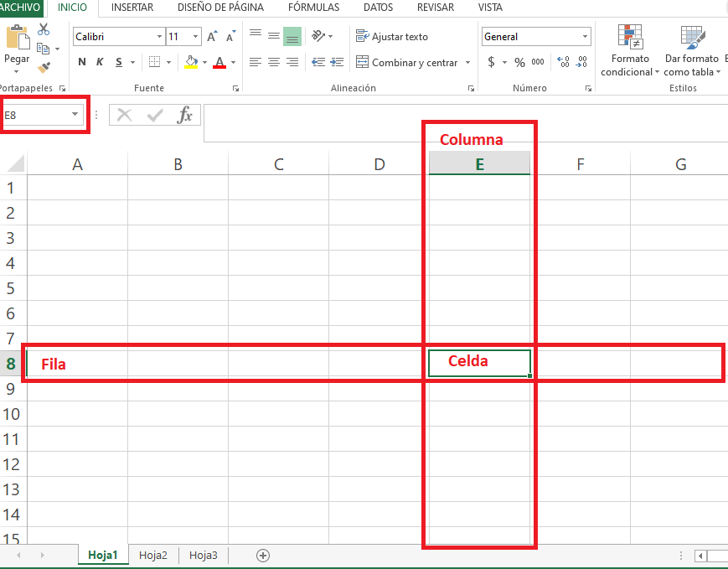Switch to Hoja3 sheet
Viewport: 728px width, 569px height.
[204, 555]
